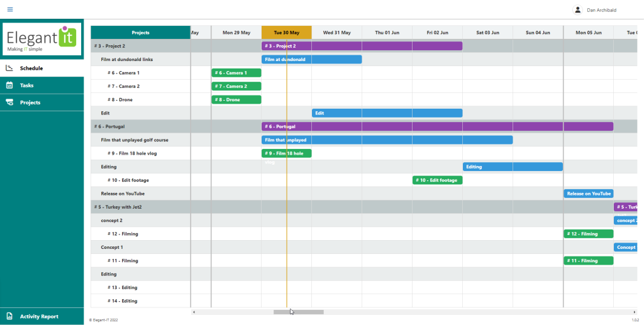
Task: Select # 13 - Editing row label
Action: pos(123,287)
